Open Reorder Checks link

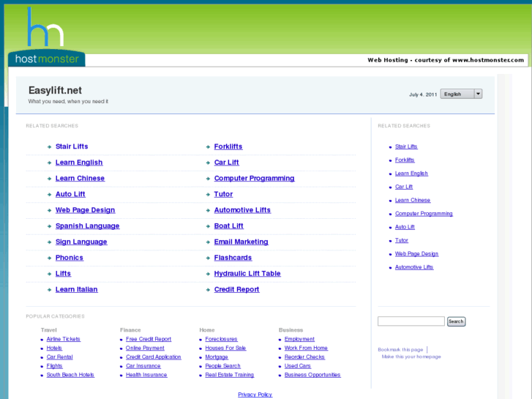click(x=304, y=357)
